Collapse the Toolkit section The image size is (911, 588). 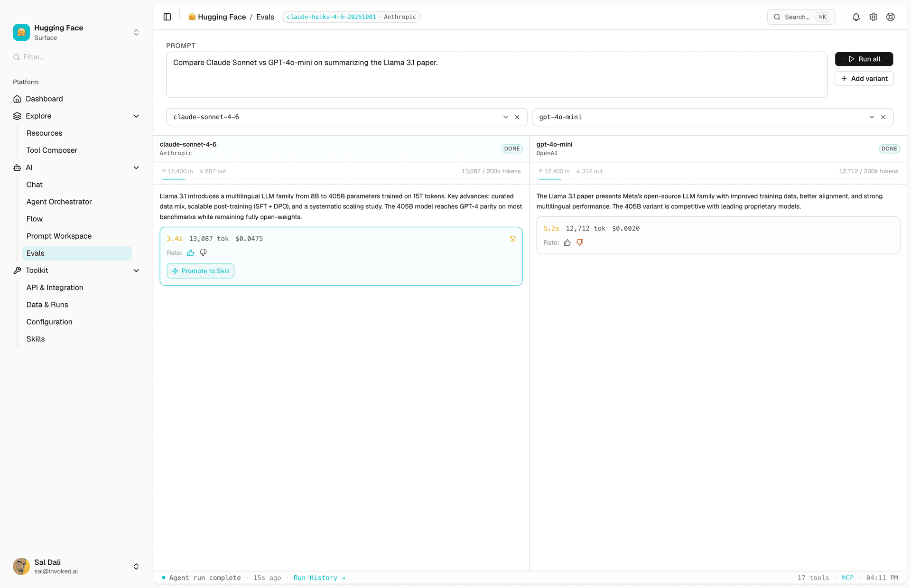point(136,271)
